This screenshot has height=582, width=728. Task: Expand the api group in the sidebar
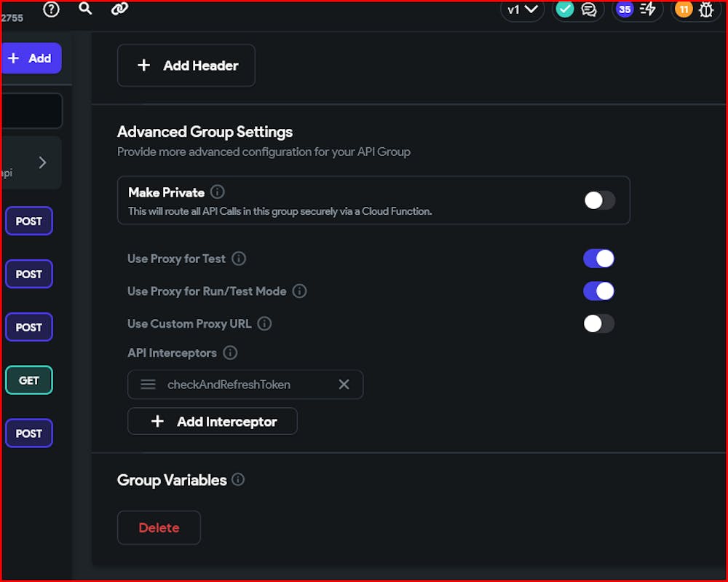(x=42, y=162)
